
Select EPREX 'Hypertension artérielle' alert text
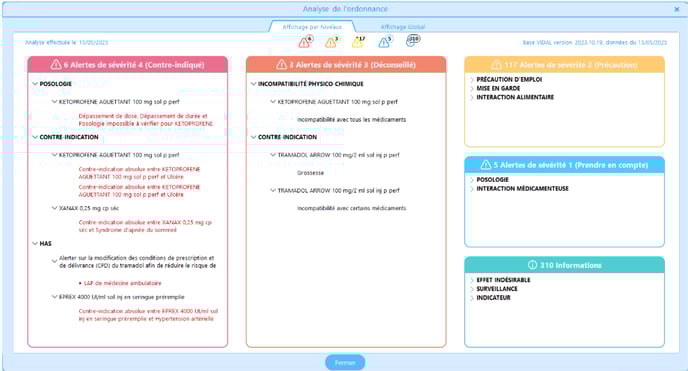[x=148, y=315]
